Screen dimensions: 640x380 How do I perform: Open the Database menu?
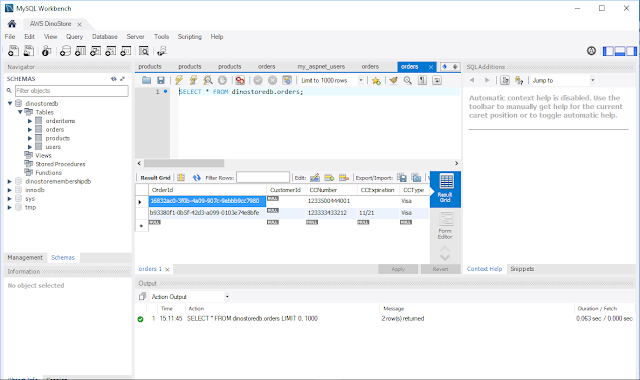(104, 37)
